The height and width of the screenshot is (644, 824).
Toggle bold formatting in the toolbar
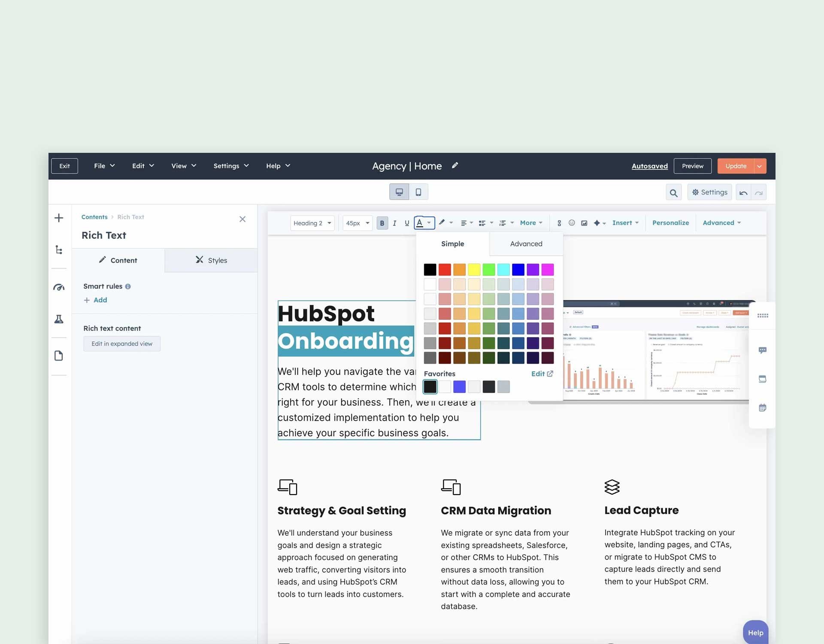382,223
